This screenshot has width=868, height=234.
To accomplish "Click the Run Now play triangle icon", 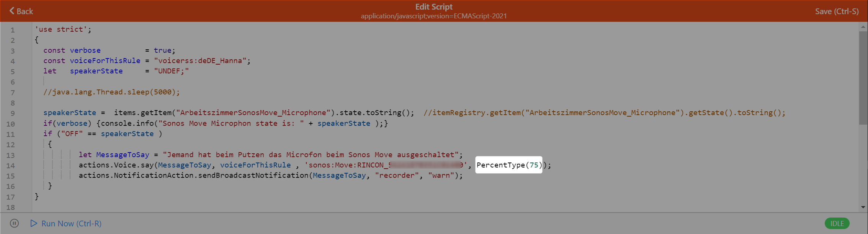I will (34, 223).
